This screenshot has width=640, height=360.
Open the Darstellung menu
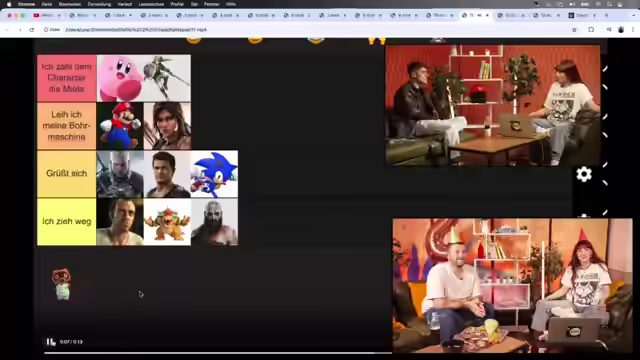99,4
